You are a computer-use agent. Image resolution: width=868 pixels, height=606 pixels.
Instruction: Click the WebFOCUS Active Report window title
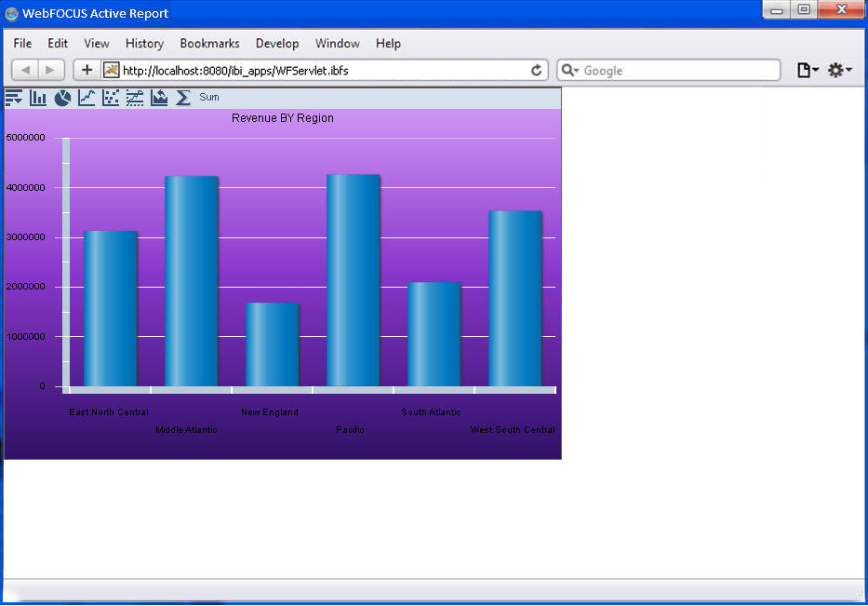point(95,13)
